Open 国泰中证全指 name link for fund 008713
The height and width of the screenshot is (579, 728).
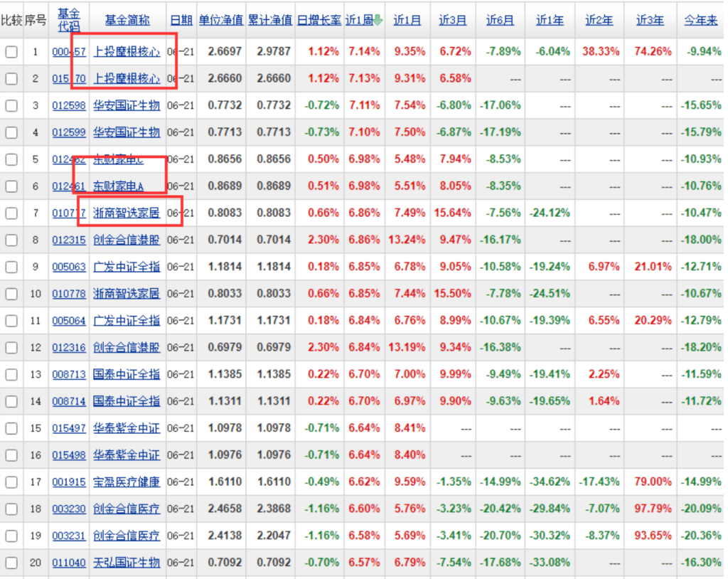[127, 375]
